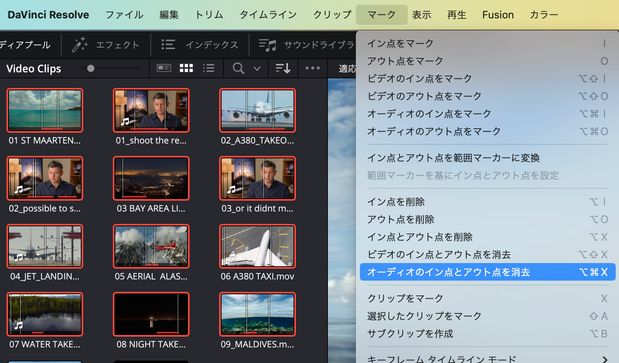Viewport: 619px width, 363px height.
Task: Open the タイムライン menu
Action: pyautogui.click(x=268, y=15)
